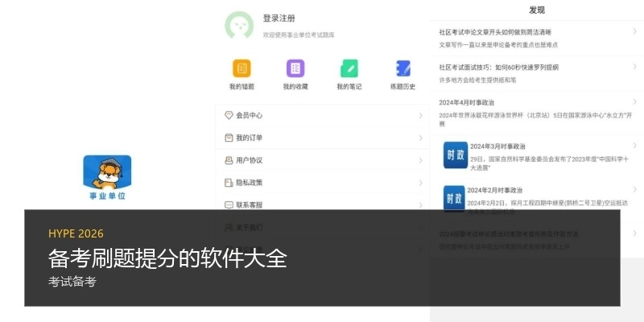Click the banner headline 备考刷题提分的软件大全
This screenshot has height=322, width=644.
(x=167, y=259)
